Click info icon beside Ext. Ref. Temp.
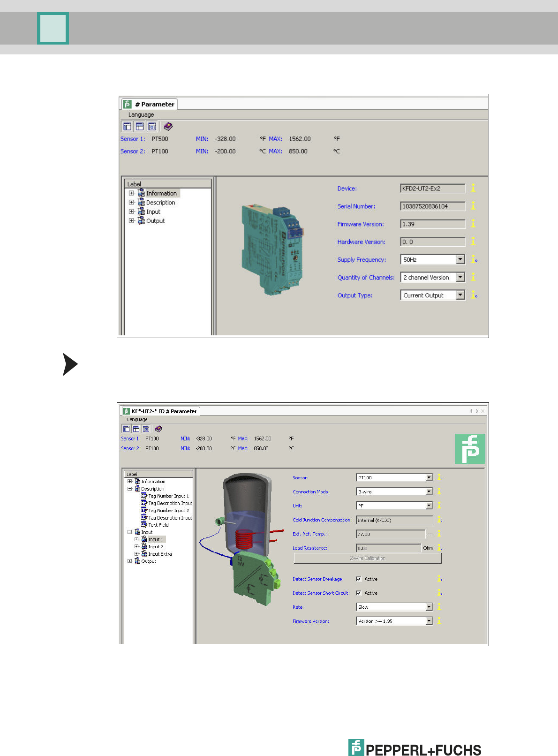 (x=439, y=534)
